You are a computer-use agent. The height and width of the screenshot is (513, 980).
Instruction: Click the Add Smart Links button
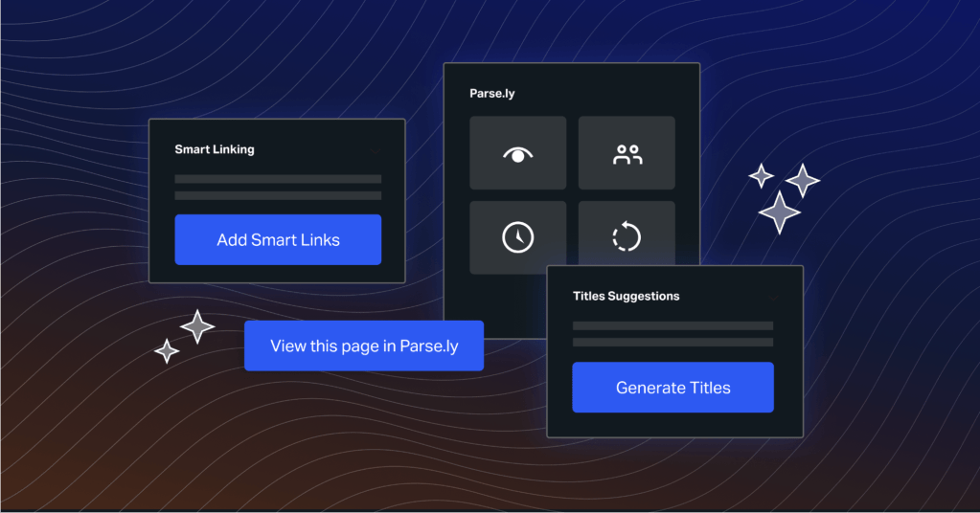pos(278,239)
